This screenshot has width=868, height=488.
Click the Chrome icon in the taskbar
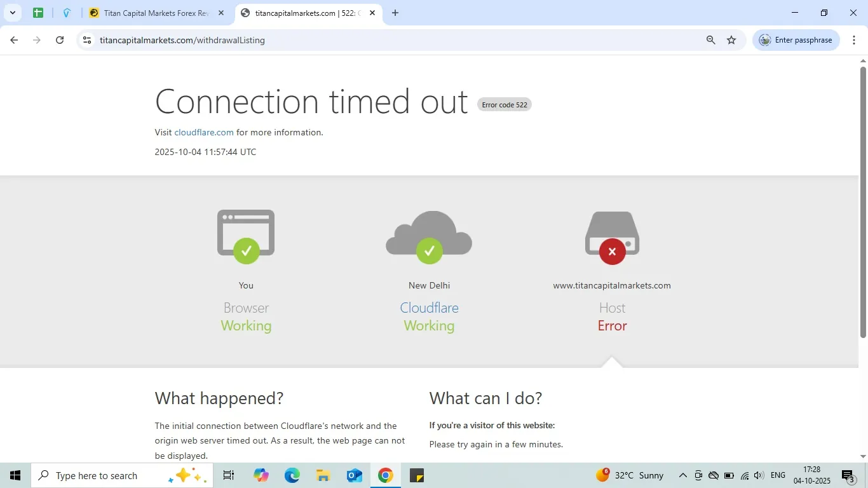point(385,475)
